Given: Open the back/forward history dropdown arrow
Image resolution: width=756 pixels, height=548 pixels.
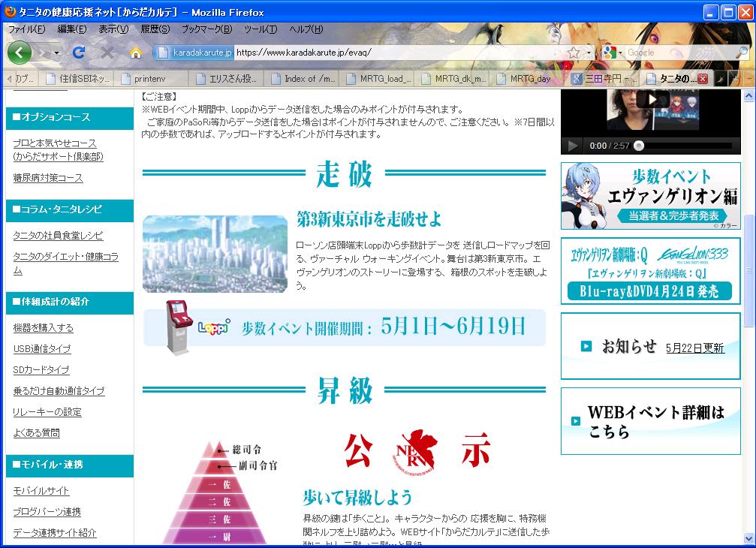Looking at the screenshot, I should pyautogui.click(x=57, y=53).
